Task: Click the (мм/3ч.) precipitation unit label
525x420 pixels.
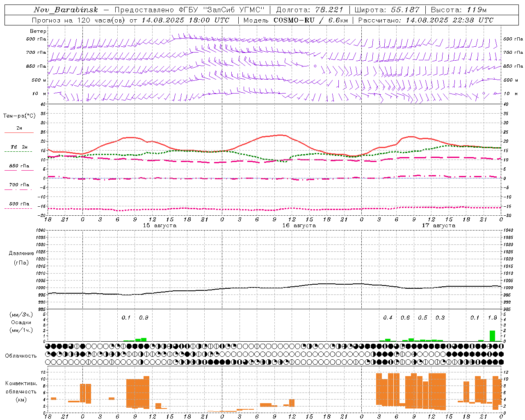Action: [21, 315]
